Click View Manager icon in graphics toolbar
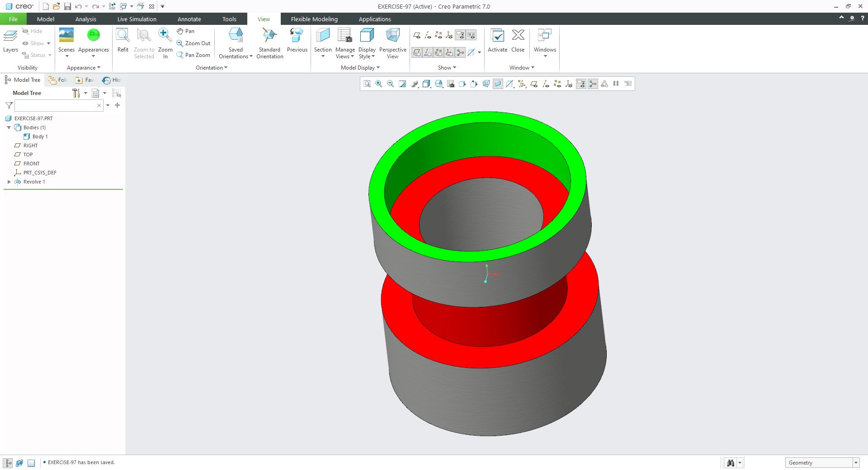 [x=451, y=84]
